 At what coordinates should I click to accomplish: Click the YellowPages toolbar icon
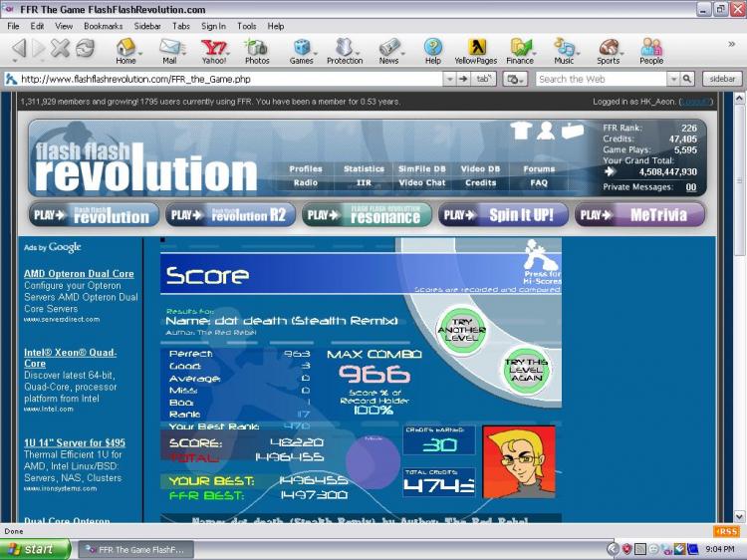coord(475,49)
